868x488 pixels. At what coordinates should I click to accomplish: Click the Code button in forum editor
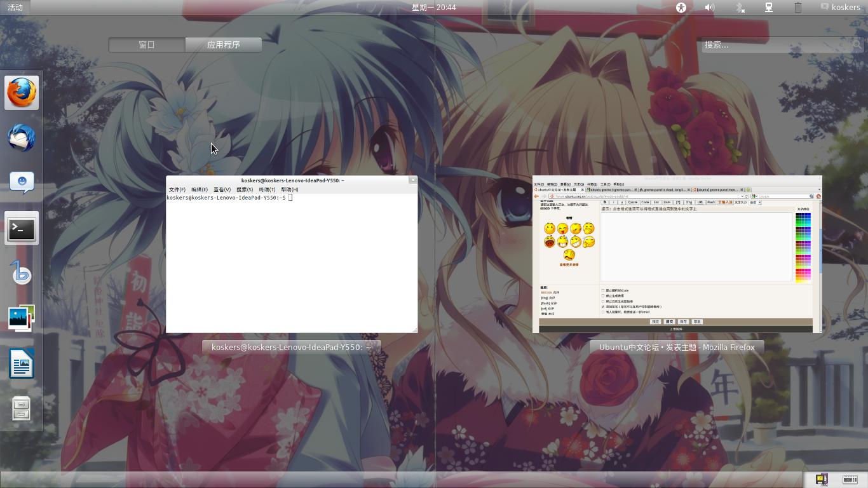pos(645,203)
